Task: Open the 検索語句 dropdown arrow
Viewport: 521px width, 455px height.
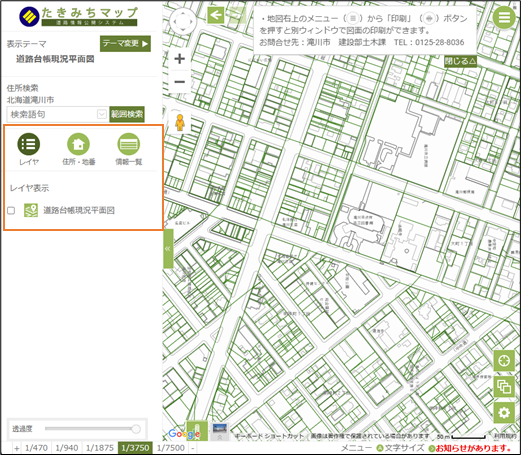Action: point(101,114)
